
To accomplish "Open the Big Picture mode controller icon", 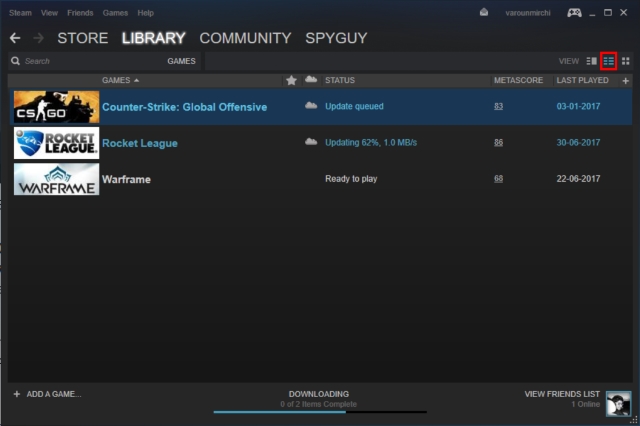I will pos(574,13).
